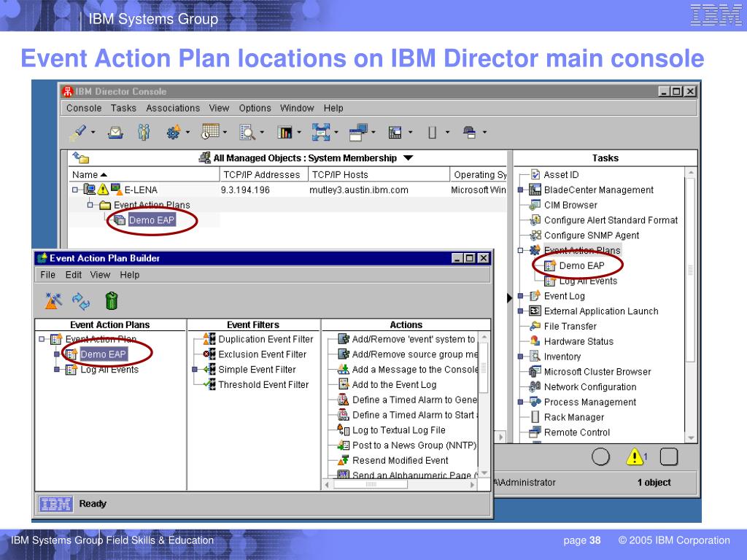The height and width of the screenshot is (560, 747).
Task: Open the Console menu
Action: 84,108
